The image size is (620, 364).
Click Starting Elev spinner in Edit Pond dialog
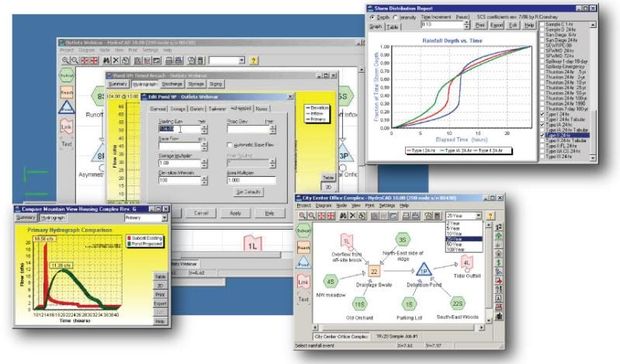tap(204, 129)
